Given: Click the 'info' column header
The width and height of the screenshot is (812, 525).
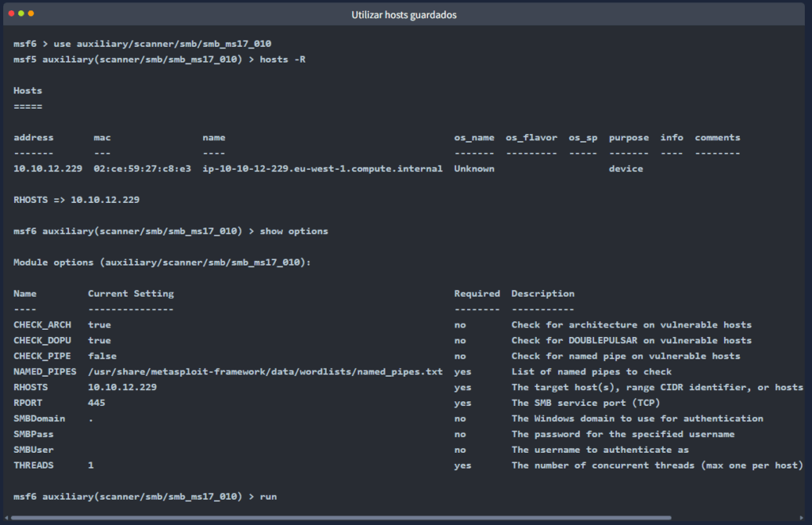Looking at the screenshot, I should (672, 138).
